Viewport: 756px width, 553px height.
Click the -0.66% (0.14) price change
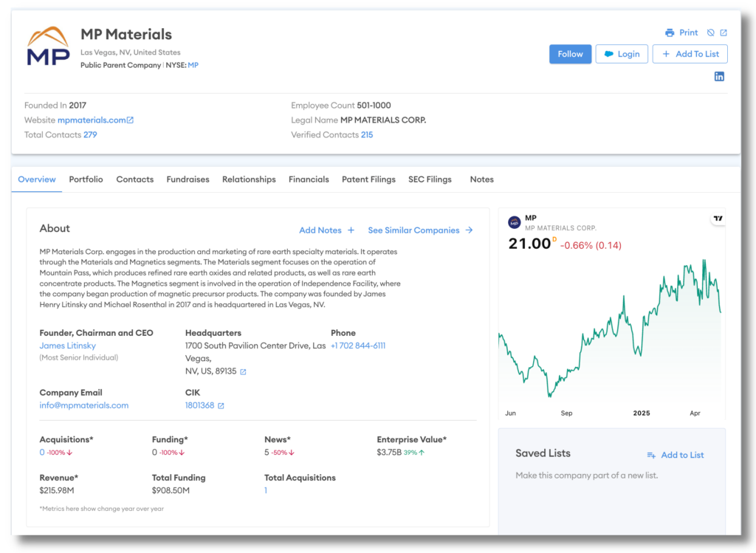click(591, 245)
